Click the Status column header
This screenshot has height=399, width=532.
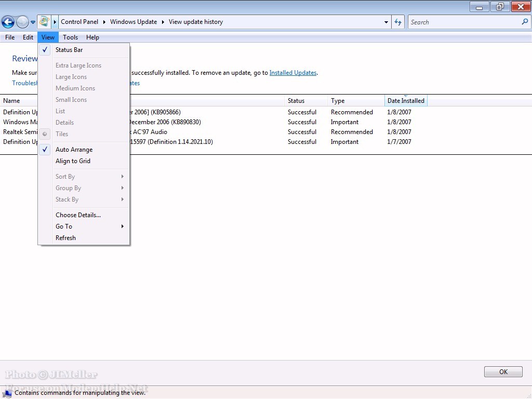(296, 101)
